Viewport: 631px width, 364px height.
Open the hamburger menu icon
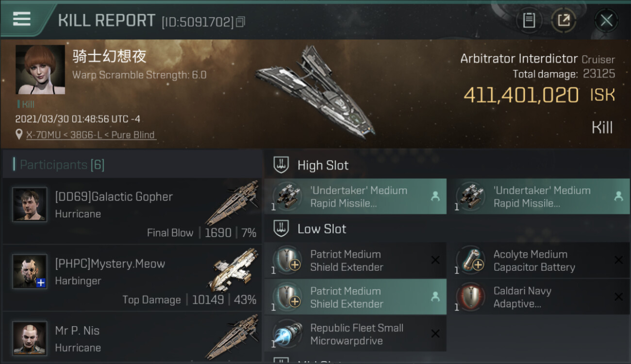[22, 19]
